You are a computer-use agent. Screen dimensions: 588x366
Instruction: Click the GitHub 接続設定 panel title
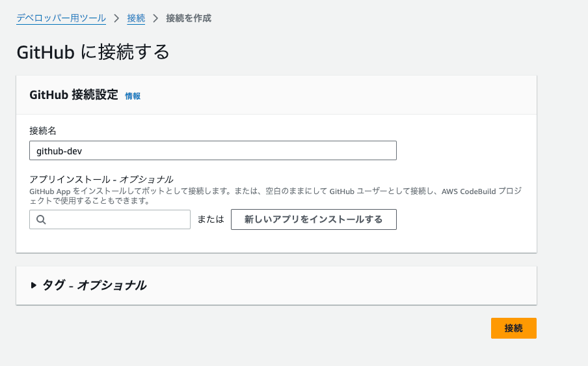74,94
